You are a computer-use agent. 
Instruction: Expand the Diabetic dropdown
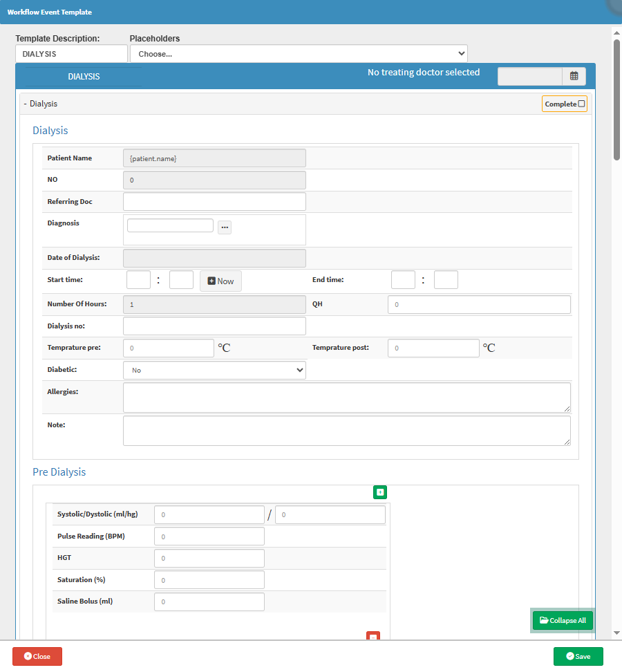[214, 371]
